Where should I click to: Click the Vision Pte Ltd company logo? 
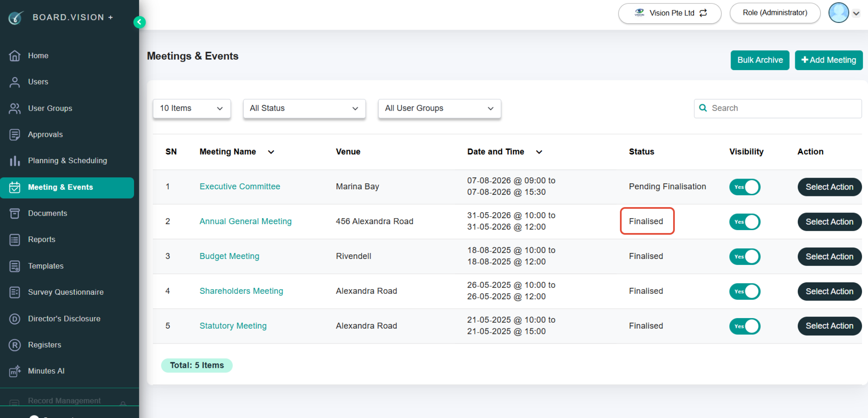(x=640, y=13)
